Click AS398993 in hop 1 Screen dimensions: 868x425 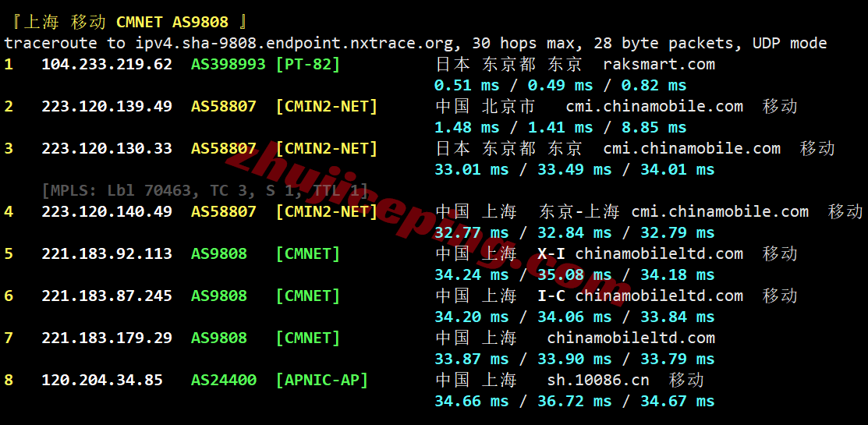click(x=228, y=64)
